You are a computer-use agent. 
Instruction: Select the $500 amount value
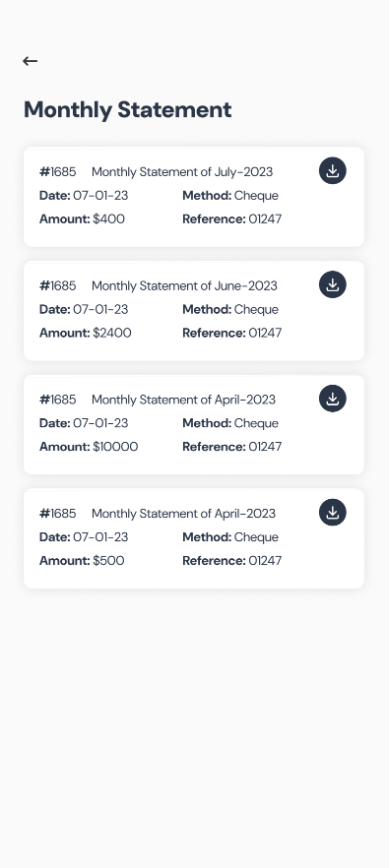tap(108, 561)
